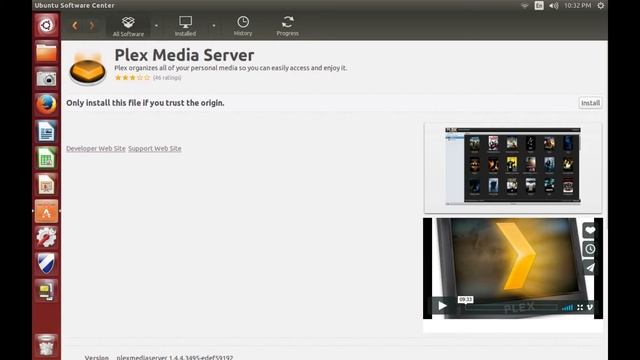Open the (46 ratings) count text
This screenshot has height=360, width=640.
[x=167, y=78]
